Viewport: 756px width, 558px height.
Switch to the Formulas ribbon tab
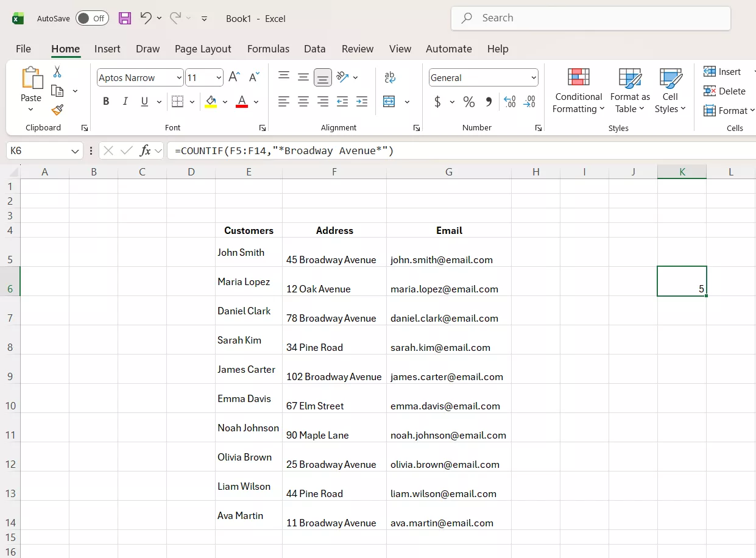pos(268,49)
